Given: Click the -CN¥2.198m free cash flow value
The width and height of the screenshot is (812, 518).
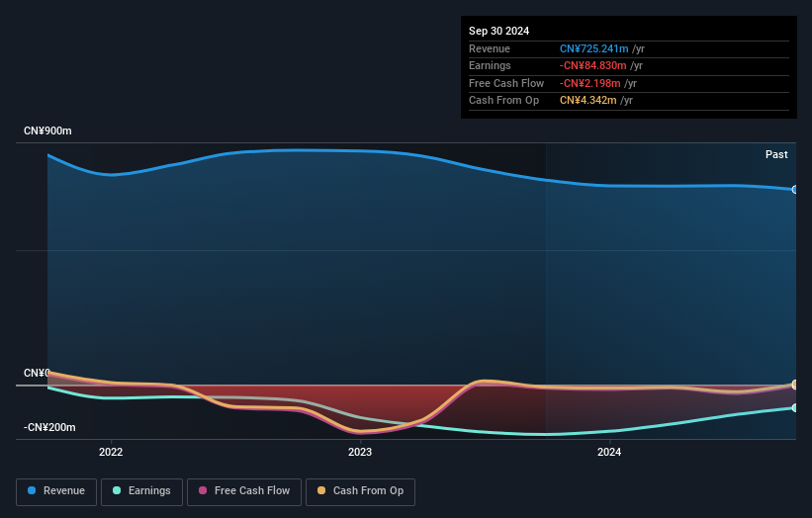Looking at the screenshot, I should pyautogui.click(x=589, y=83).
